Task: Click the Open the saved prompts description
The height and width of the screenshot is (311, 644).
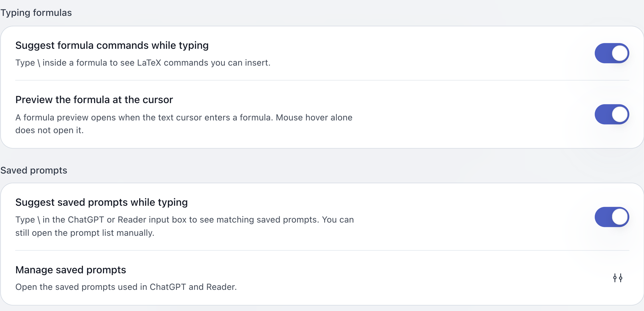Action: pos(126,287)
